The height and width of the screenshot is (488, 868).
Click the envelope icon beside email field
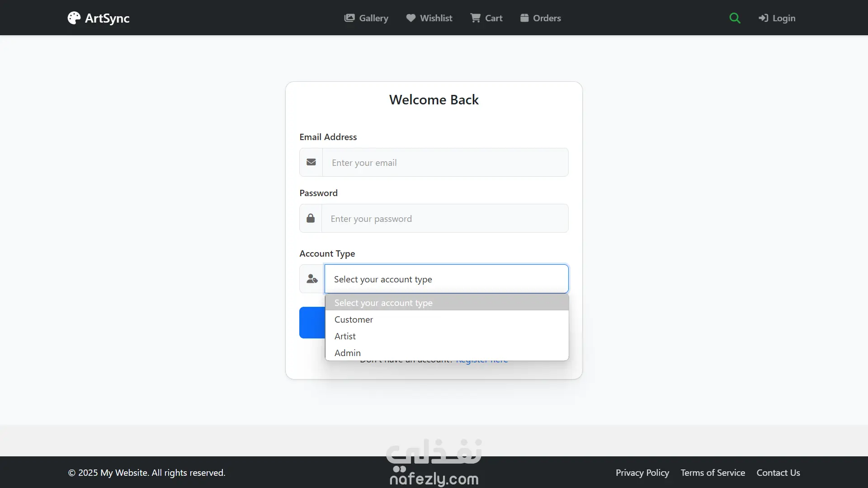[311, 162]
